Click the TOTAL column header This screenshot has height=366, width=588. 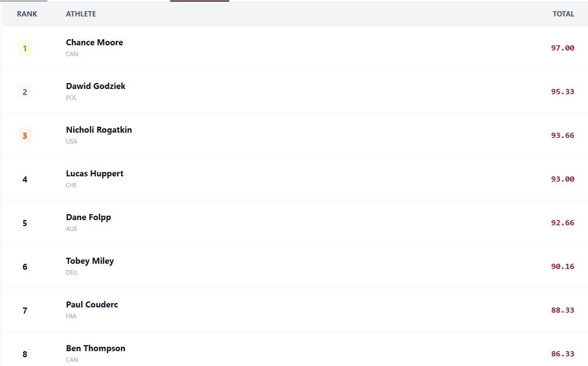coord(563,14)
